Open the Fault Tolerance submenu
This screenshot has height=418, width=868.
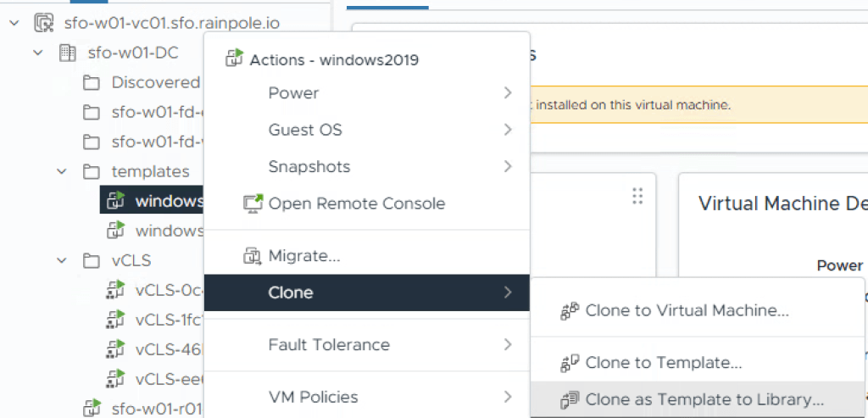coord(329,345)
